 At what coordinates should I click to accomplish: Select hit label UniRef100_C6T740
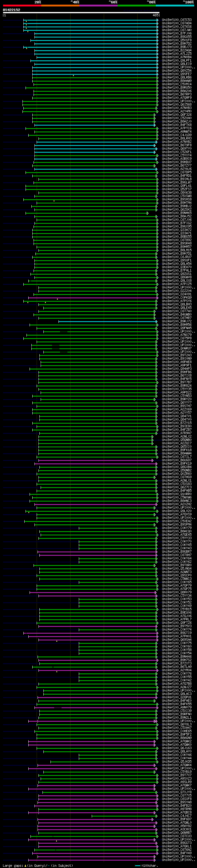point(176,311)
